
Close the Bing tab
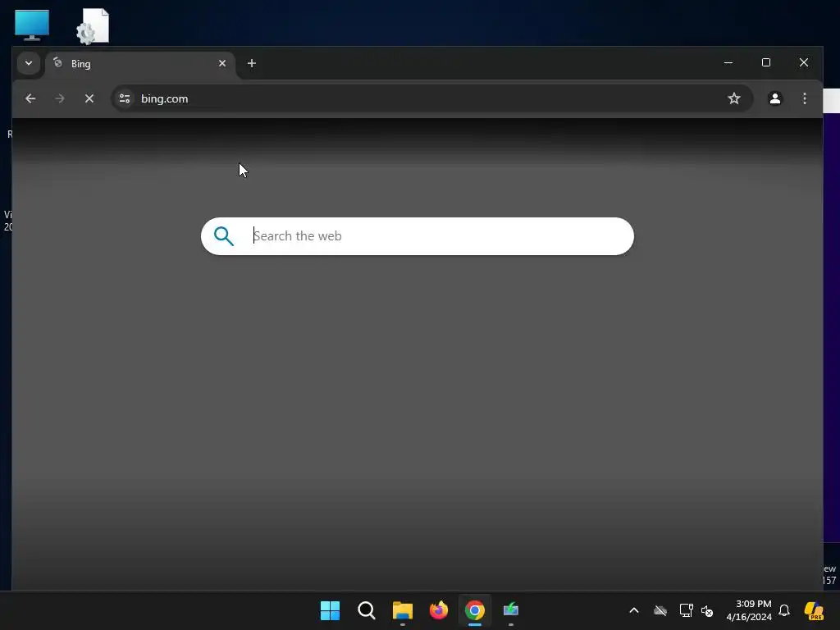pos(222,63)
